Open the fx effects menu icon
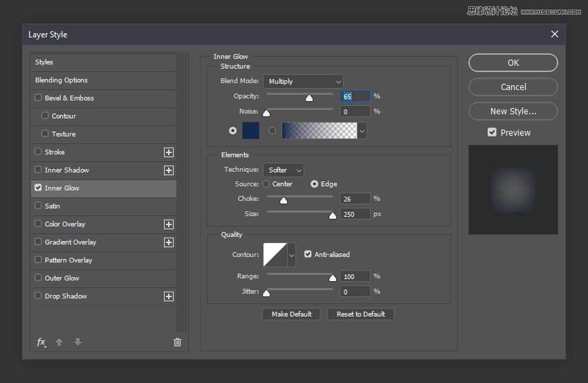This screenshot has width=588, height=383. [42, 342]
